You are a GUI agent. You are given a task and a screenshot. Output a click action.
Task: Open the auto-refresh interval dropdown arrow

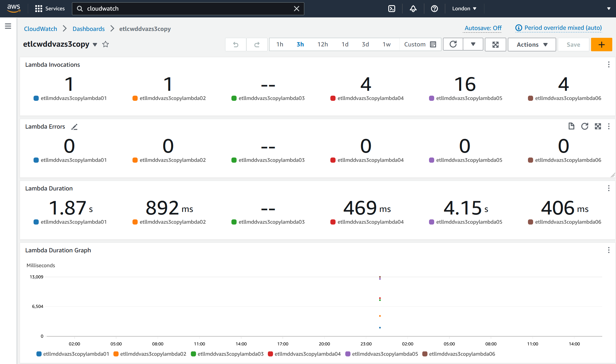click(x=473, y=44)
